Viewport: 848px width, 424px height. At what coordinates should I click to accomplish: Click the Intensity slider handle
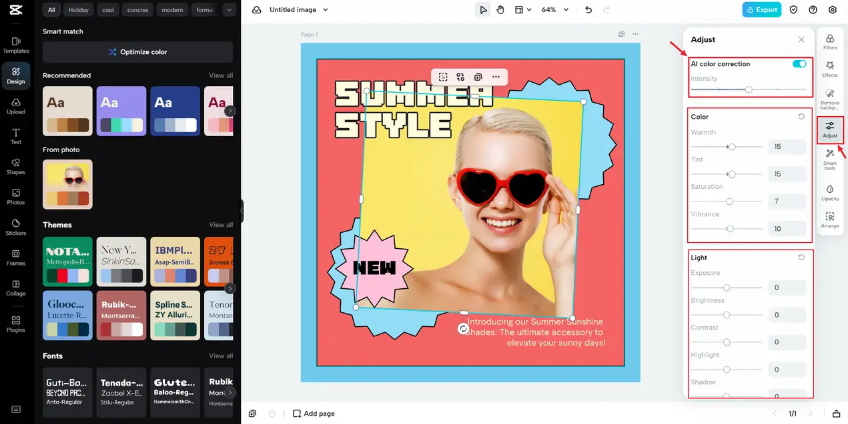pyautogui.click(x=748, y=90)
